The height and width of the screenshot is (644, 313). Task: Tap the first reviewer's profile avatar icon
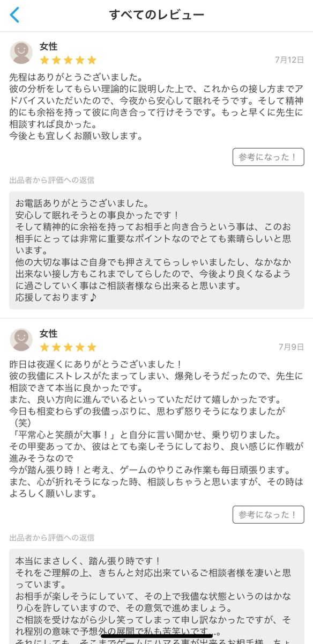21,52
